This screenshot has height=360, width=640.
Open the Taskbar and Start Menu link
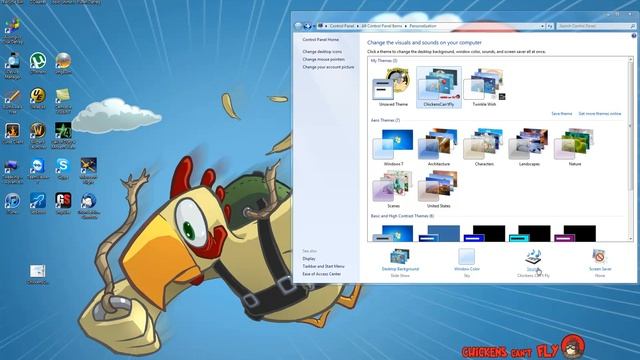(323, 266)
